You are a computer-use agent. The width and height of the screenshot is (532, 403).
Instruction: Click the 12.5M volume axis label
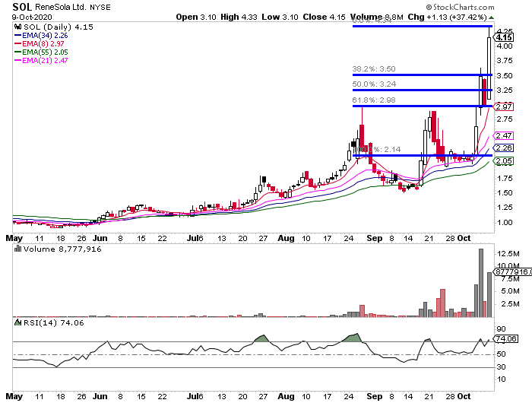click(x=508, y=254)
